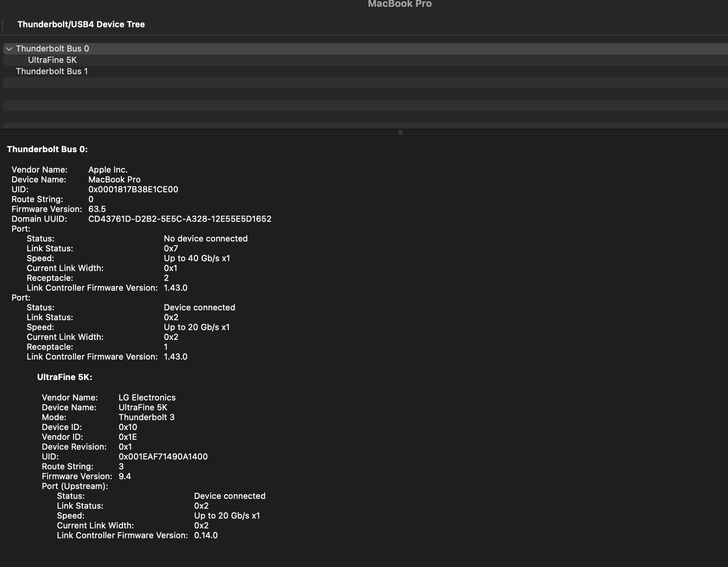Viewport: 728px width, 567px height.
Task: Click the Firmware Version 63.5 value
Action: (x=97, y=209)
